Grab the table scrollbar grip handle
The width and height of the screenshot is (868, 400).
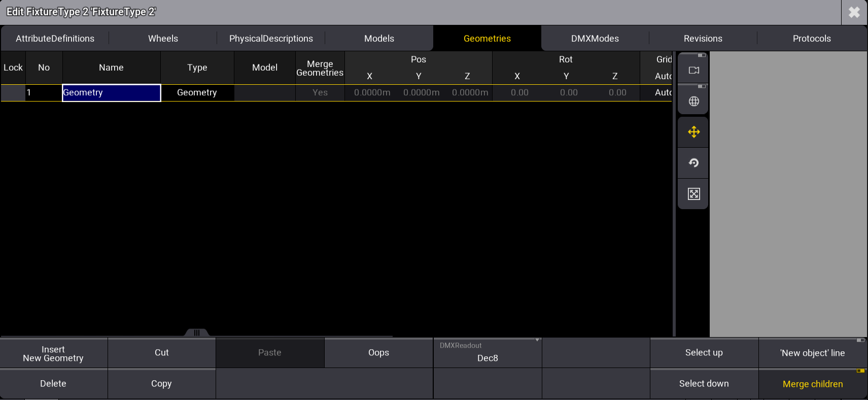point(197,333)
